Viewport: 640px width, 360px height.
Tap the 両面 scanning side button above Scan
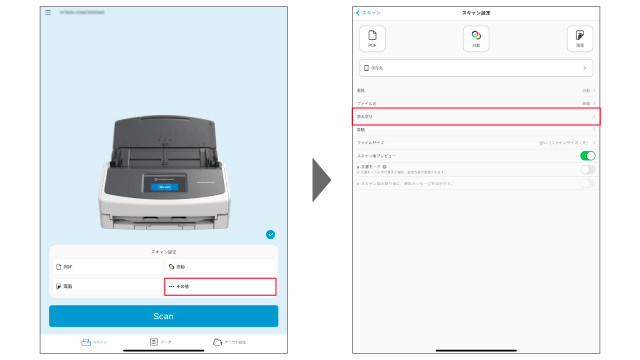(107, 286)
